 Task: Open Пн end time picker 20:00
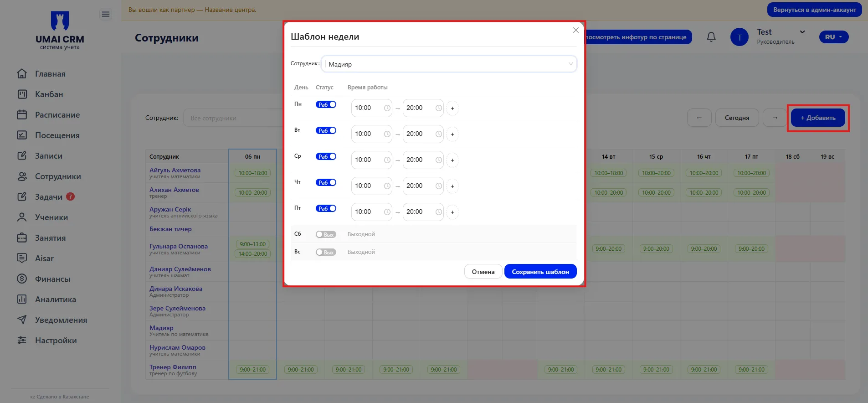click(423, 108)
